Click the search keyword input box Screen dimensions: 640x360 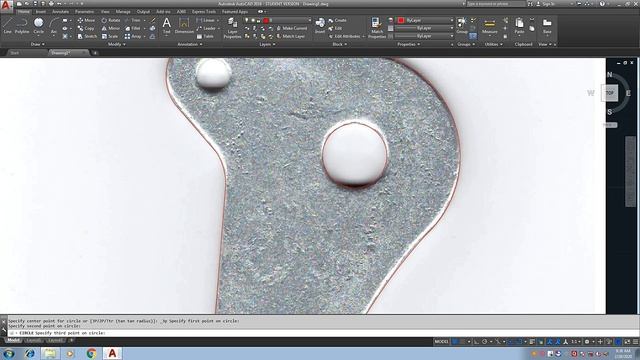(x=496, y=4)
